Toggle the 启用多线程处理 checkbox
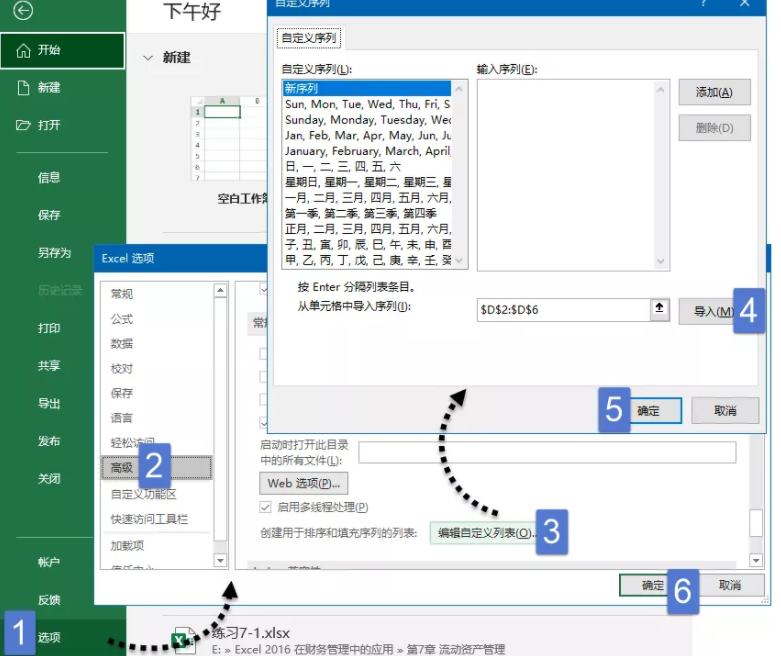This screenshot has width=781, height=656. click(x=265, y=508)
